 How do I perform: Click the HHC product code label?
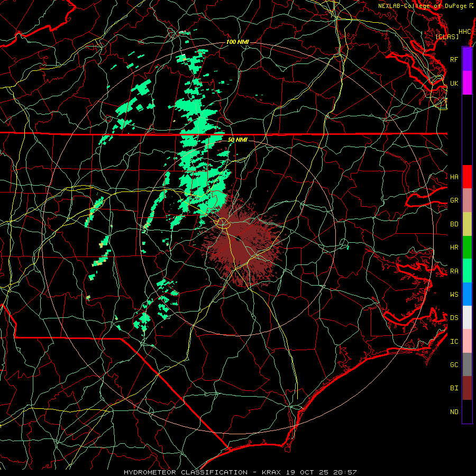point(465,32)
